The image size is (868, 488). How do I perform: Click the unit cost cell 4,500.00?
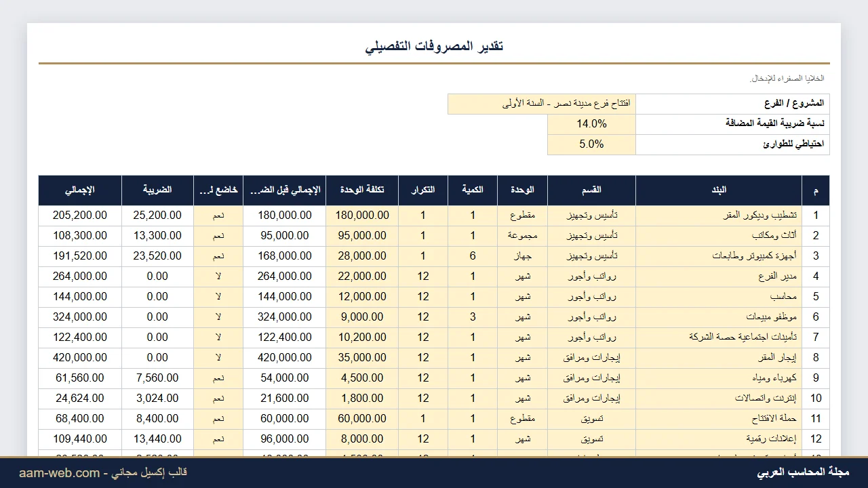(362, 378)
